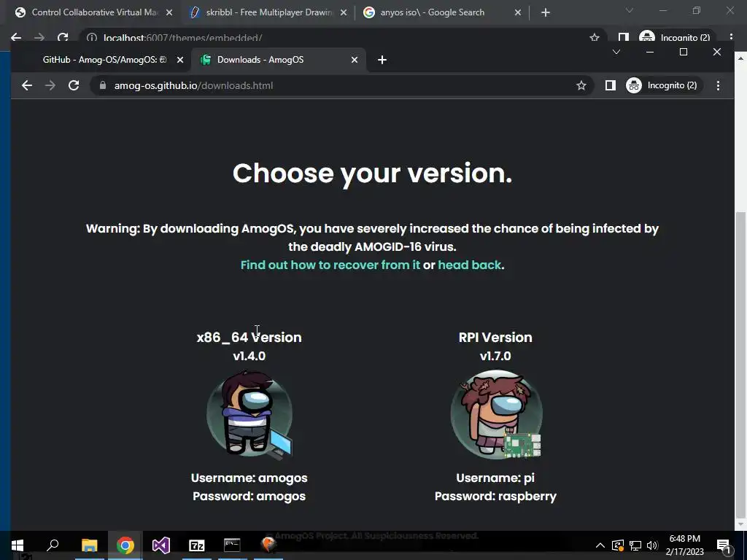The width and height of the screenshot is (747, 560).
Task: Switch to Control Collaborative Virtual Machine tab
Action: [94, 12]
